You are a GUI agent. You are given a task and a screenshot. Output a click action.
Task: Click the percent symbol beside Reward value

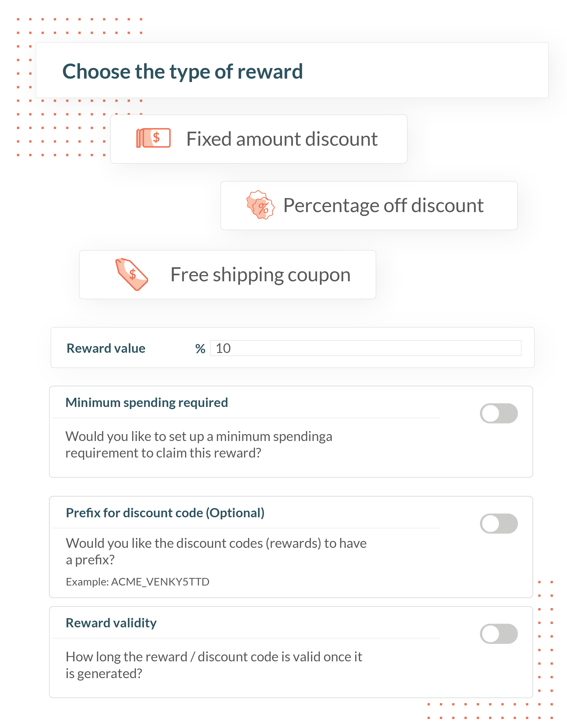pyautogui.click(x=200, y=349)
